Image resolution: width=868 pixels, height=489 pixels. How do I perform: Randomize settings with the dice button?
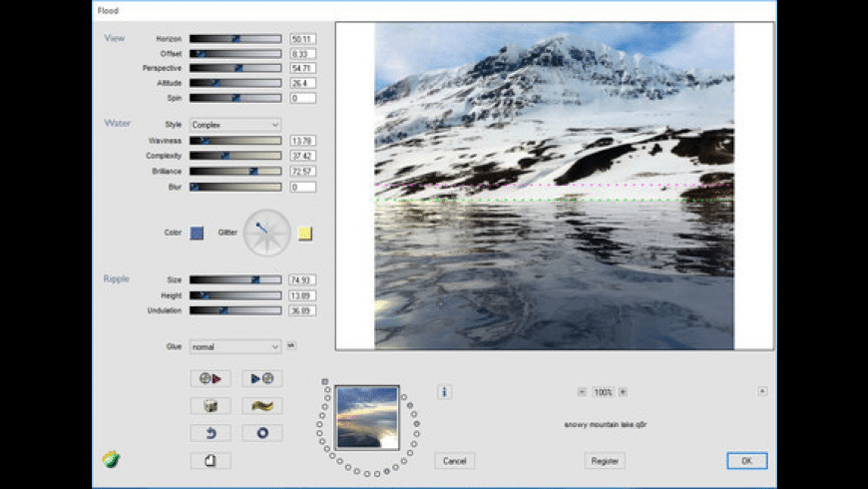[211, 406]
